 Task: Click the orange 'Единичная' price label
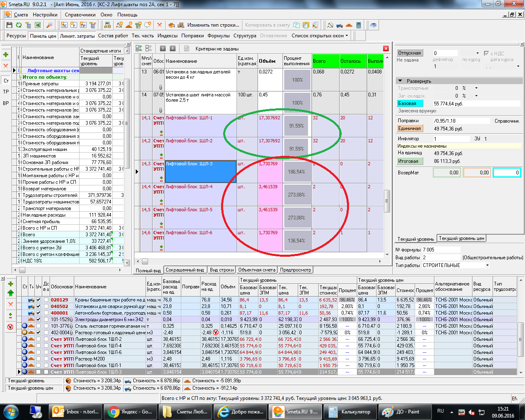coord(410,128)
